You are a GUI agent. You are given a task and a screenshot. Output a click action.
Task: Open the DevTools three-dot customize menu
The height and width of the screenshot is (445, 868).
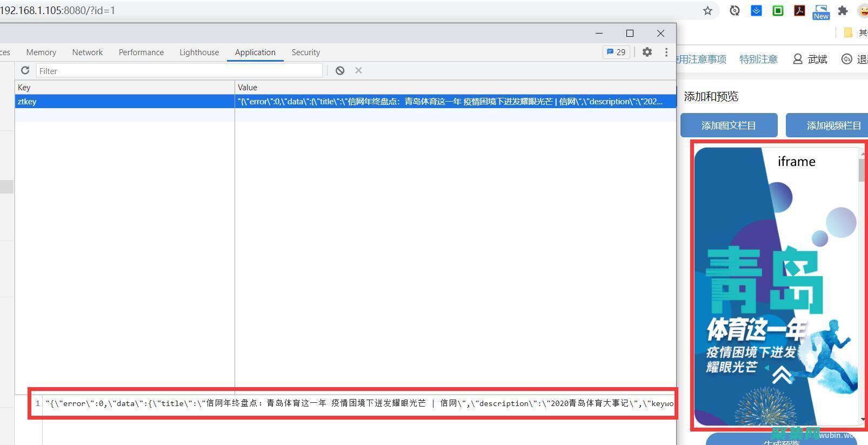coord(666,52)
